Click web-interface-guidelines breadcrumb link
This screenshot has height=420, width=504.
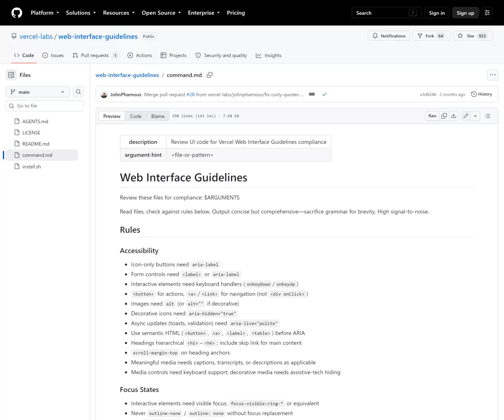pyautogui.click(x=127, y=75)
